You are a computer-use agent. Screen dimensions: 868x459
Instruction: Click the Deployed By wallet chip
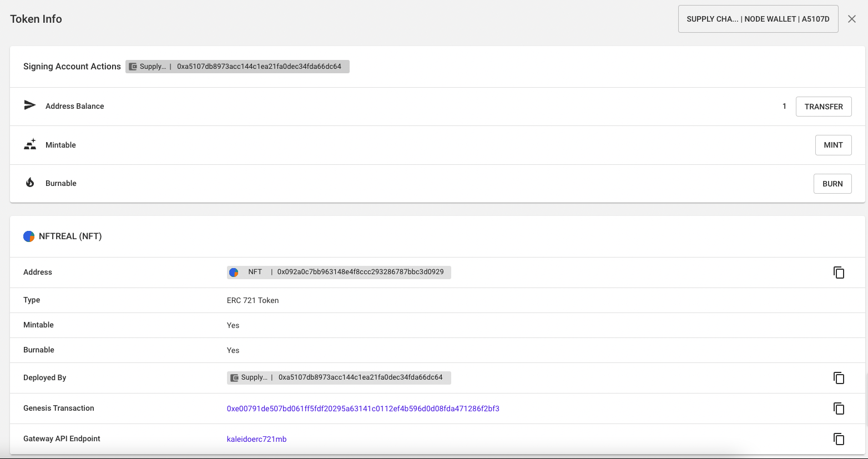339,377
